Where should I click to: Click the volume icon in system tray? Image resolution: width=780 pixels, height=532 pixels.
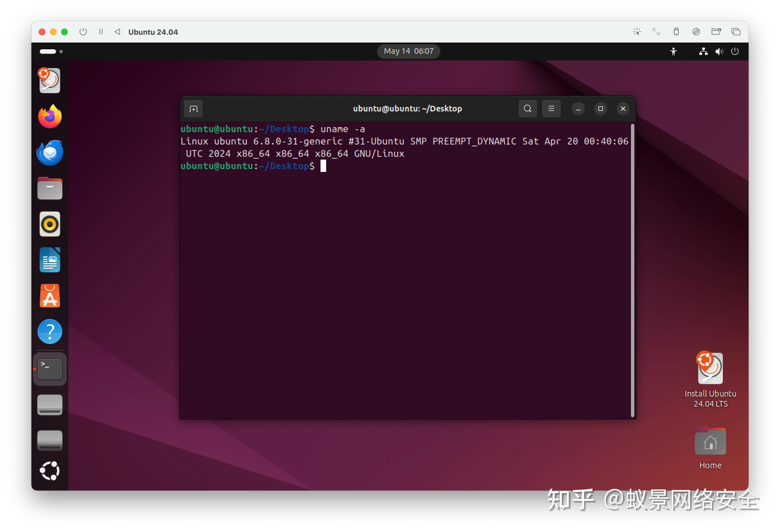(719, 51)
